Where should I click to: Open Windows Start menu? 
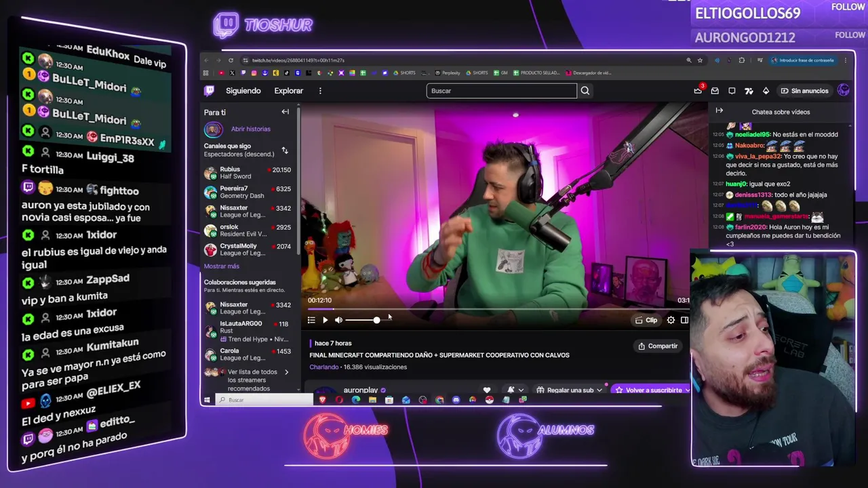[x=207, y=400]
